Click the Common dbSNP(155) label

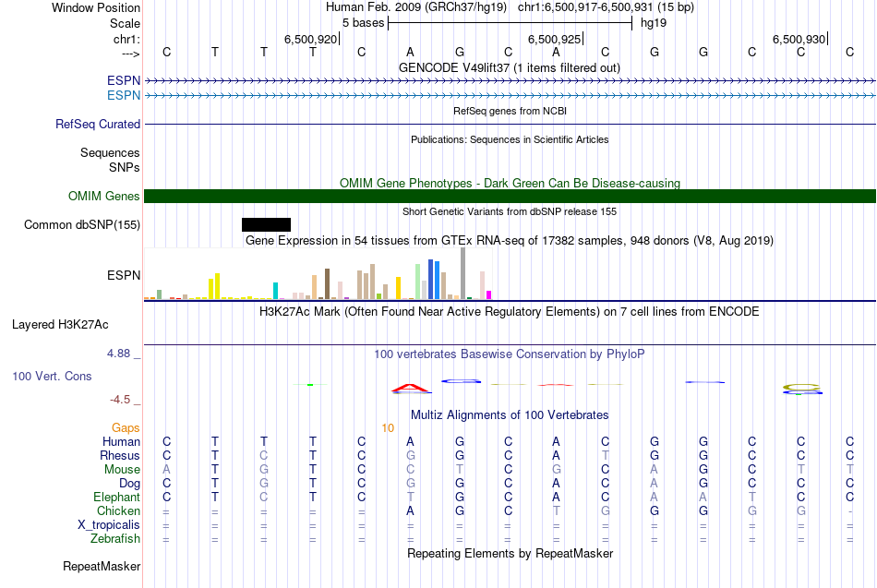coord(82,225)
